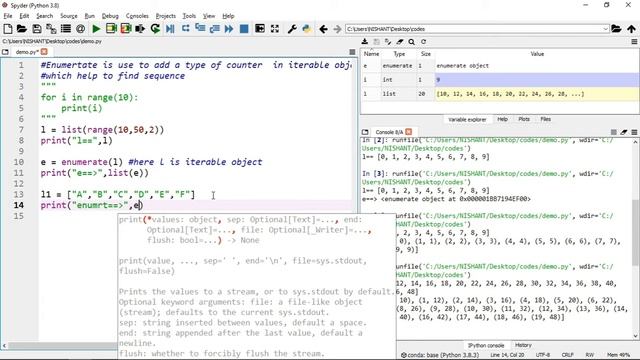Open the Tools menu

189,16
